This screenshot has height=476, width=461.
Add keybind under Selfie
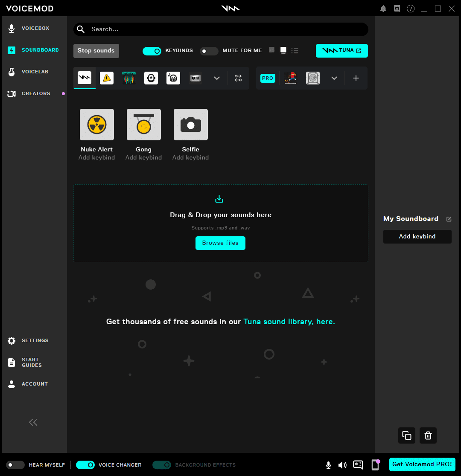pos(190,157)
